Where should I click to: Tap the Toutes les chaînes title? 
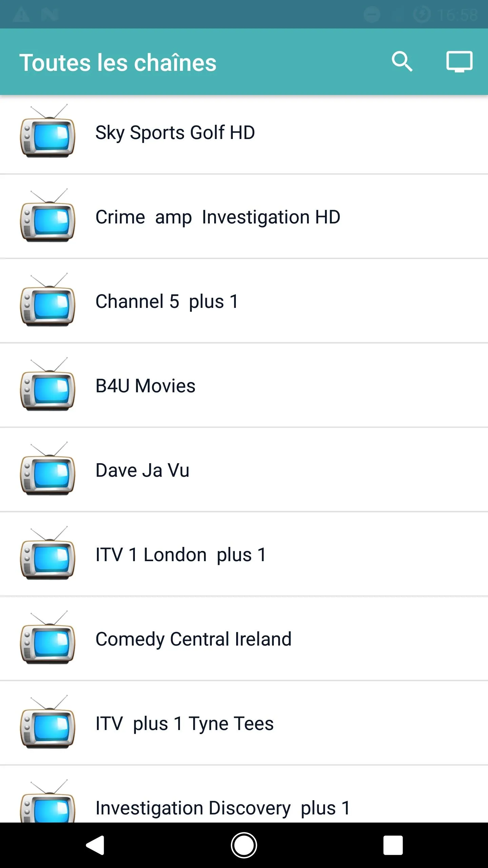coord(119,62)
